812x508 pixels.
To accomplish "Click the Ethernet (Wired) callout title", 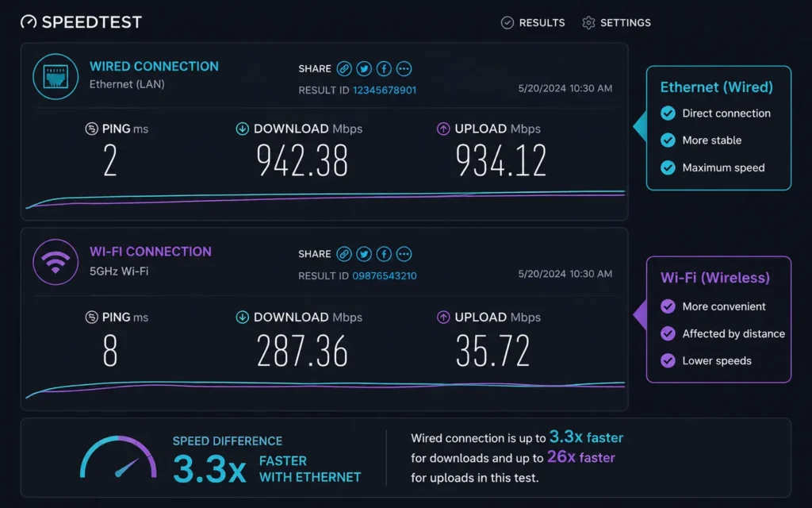I will [717, 87].
